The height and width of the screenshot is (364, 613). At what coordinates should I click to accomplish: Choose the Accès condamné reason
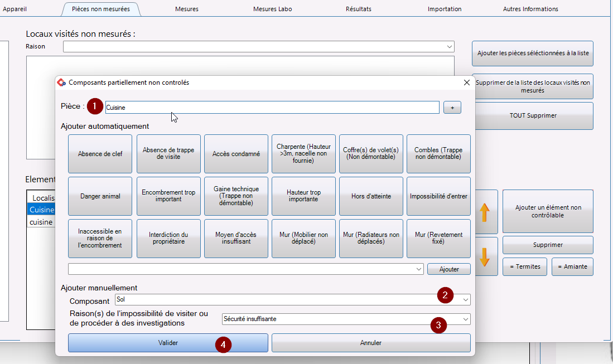(236, 154)
